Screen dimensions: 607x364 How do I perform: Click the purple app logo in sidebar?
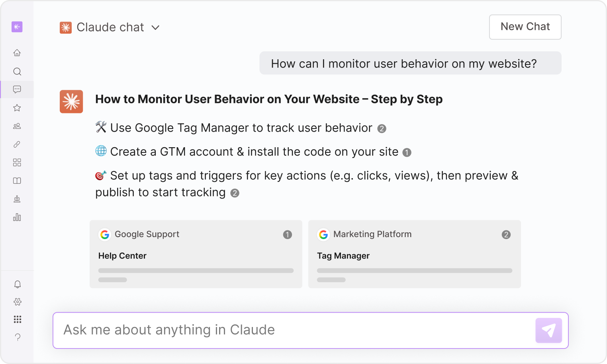(17, 27)
